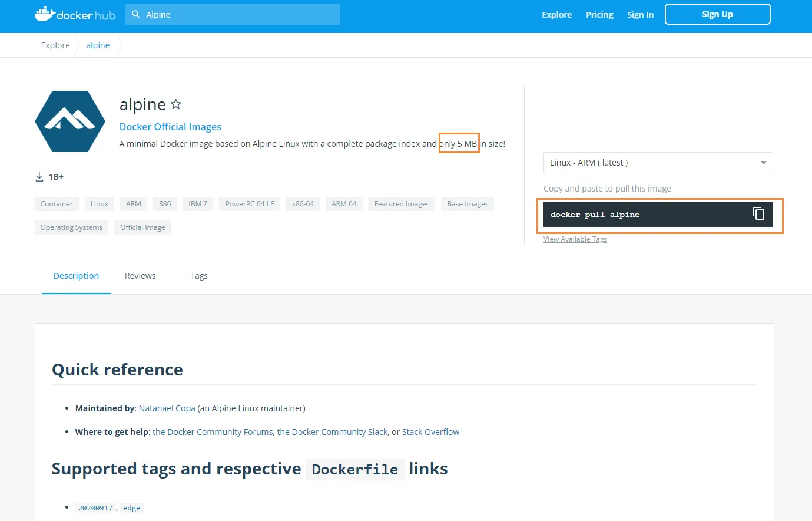Click the download count icon
The image size is (812, 521).
pyautogui.click(x=39, y=177)
